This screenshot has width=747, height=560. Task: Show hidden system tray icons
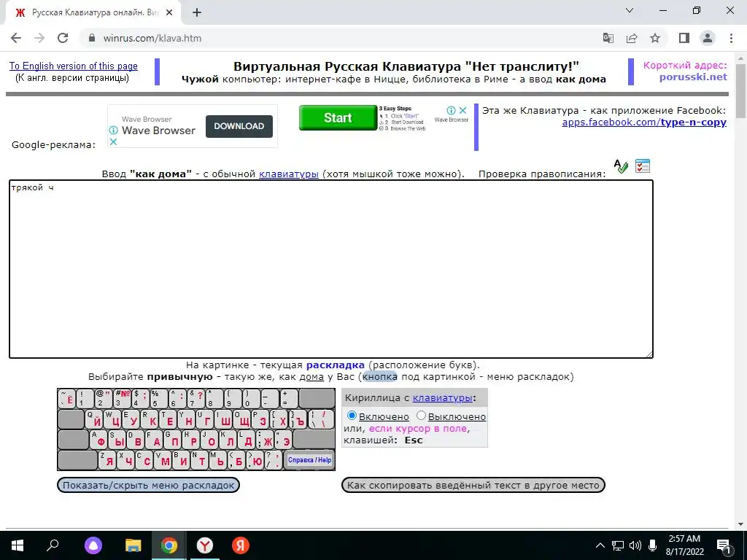pyautogui.click(x=600, y=545)
